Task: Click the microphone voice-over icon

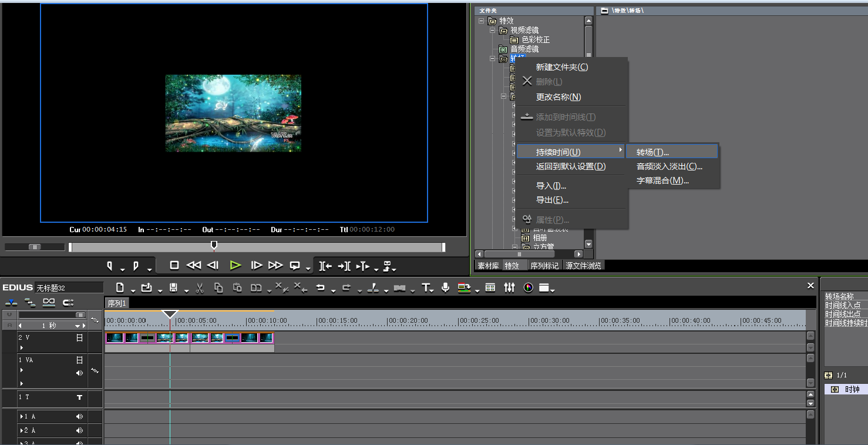Action: click(446, 287)
